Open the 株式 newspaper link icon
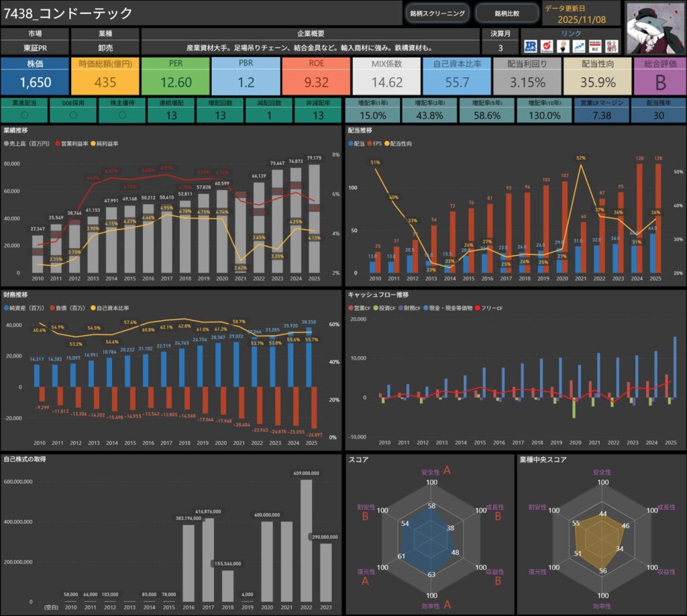 coord(594,46)
